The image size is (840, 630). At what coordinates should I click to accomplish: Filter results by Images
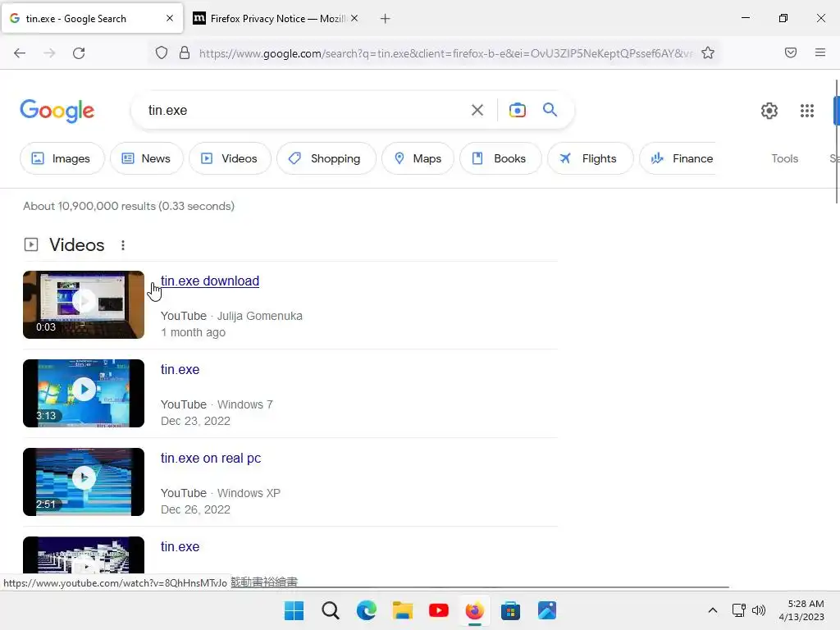62,158
